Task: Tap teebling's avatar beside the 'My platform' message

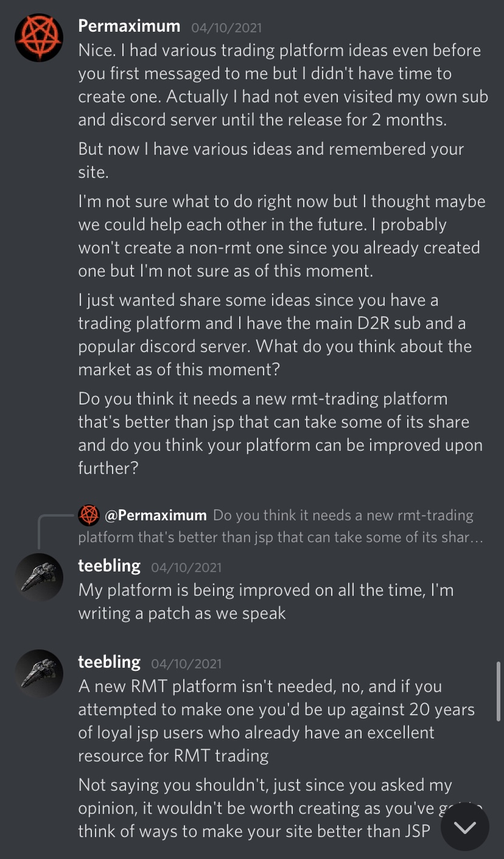Action: [x=39, y=577]
